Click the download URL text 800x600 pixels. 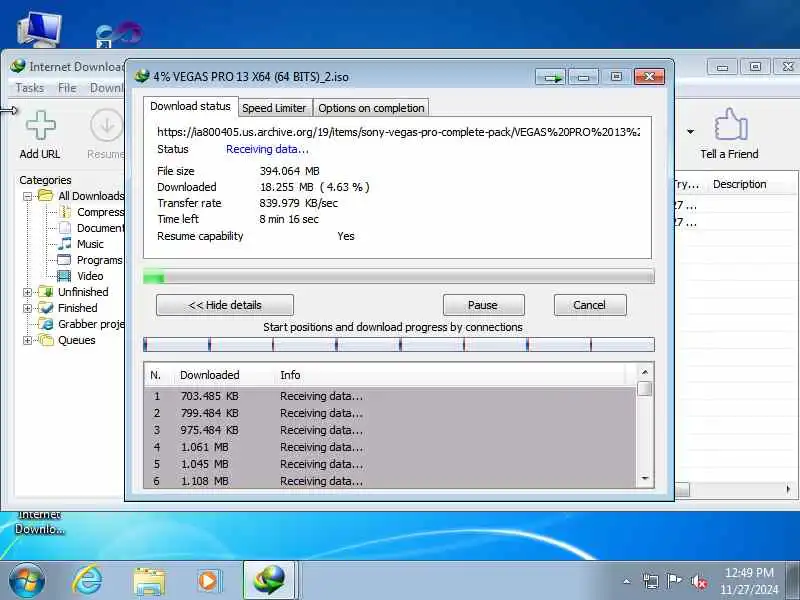tap(398, 132)
